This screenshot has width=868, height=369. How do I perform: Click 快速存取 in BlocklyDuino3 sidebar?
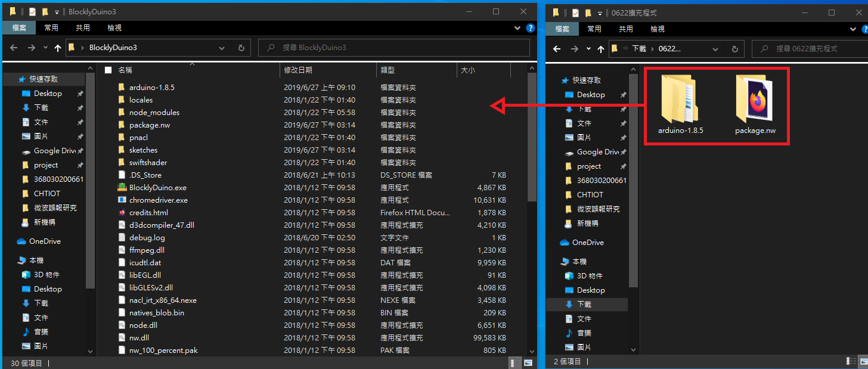click(44, 79)
